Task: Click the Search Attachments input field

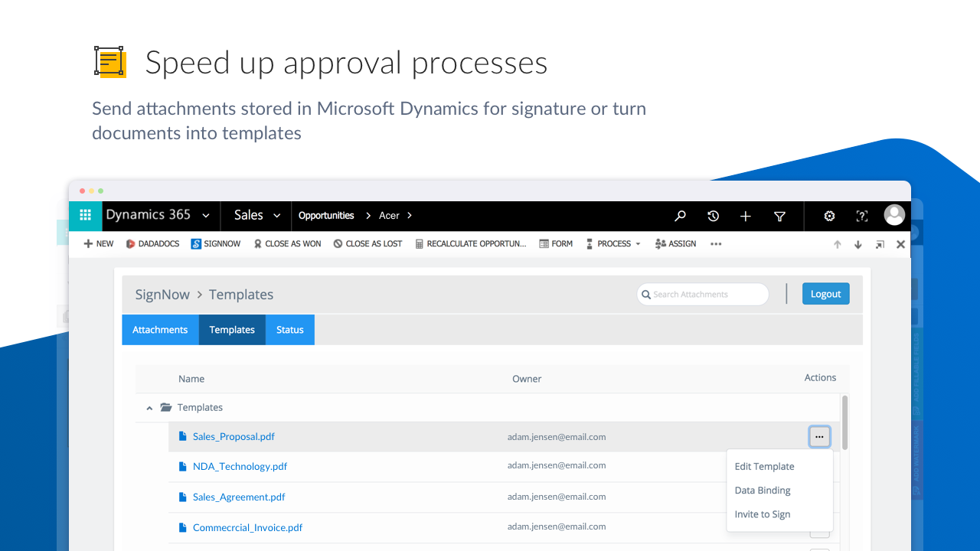Action: click(x=703, y=295)
